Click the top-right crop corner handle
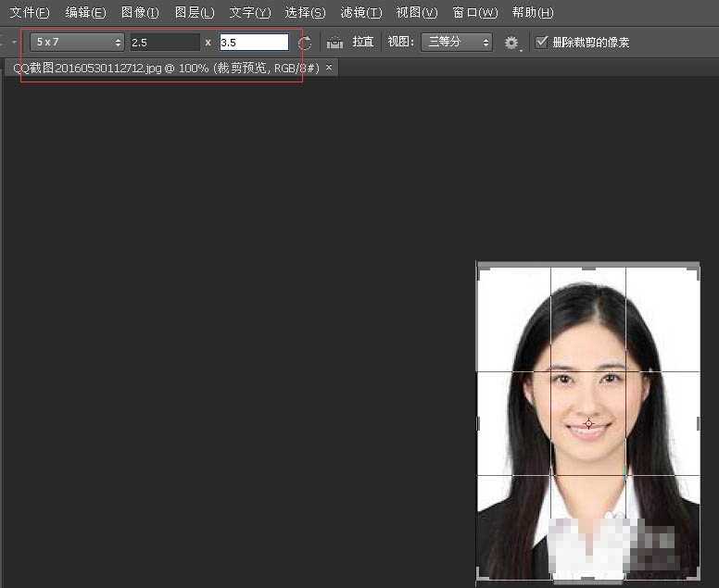The width and height of the screenshot is (719, 588). click(696, 267)
